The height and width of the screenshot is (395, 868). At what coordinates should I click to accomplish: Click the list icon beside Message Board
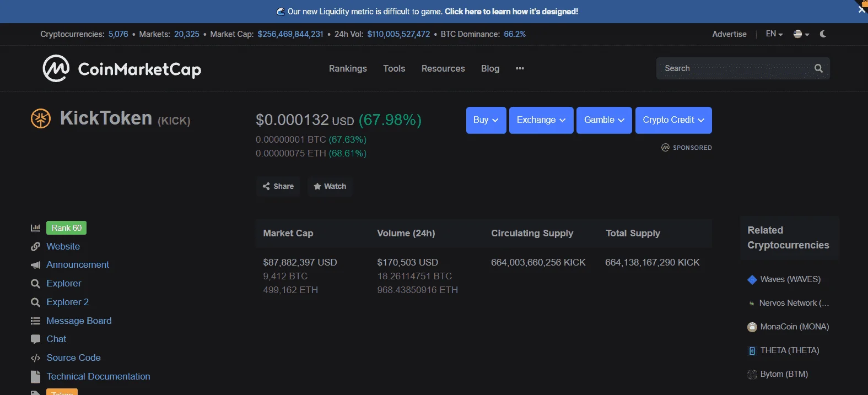[x=35, y=321]
